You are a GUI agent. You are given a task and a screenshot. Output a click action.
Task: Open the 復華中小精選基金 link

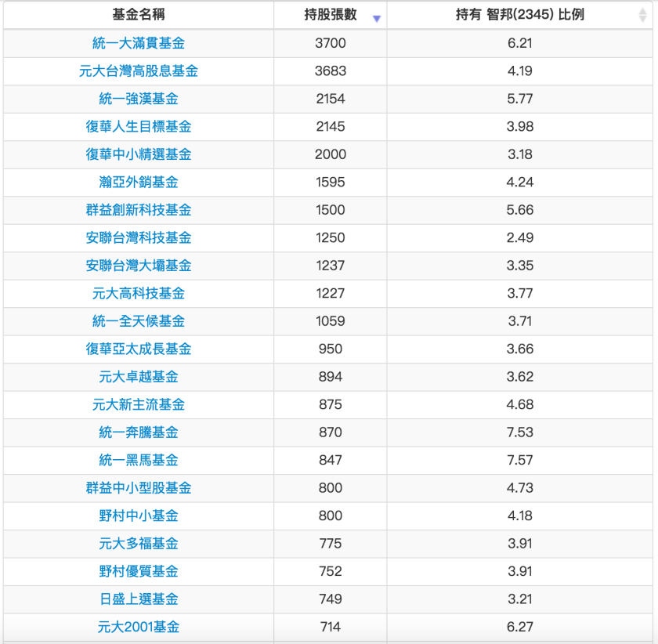[x=138, y=154]
